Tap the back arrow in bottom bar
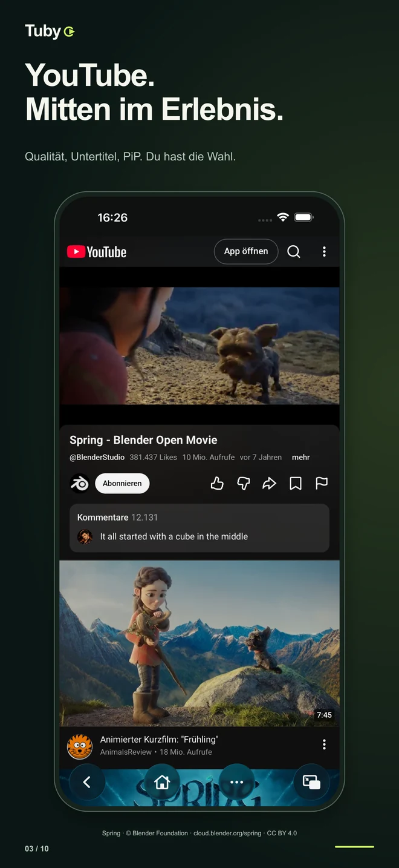 click(86, 782)
